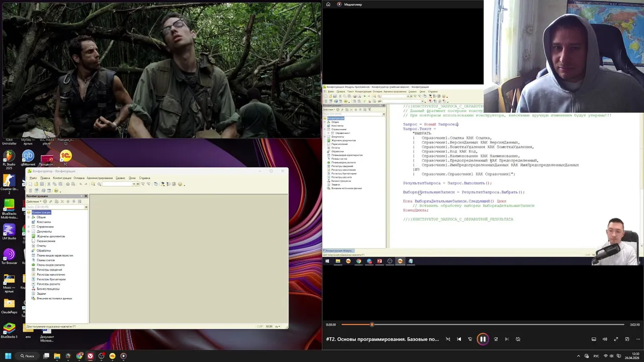Close the Конфигурация tree panel
This screenshot has width=644, height=362.
pyautogui.click(x=86, y=196)
